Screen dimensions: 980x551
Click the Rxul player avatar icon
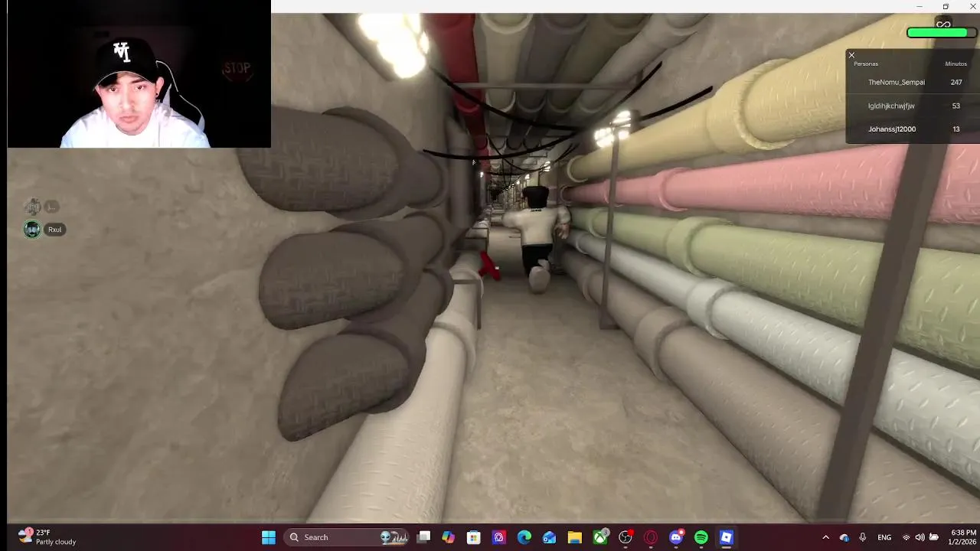coord(32,230)
